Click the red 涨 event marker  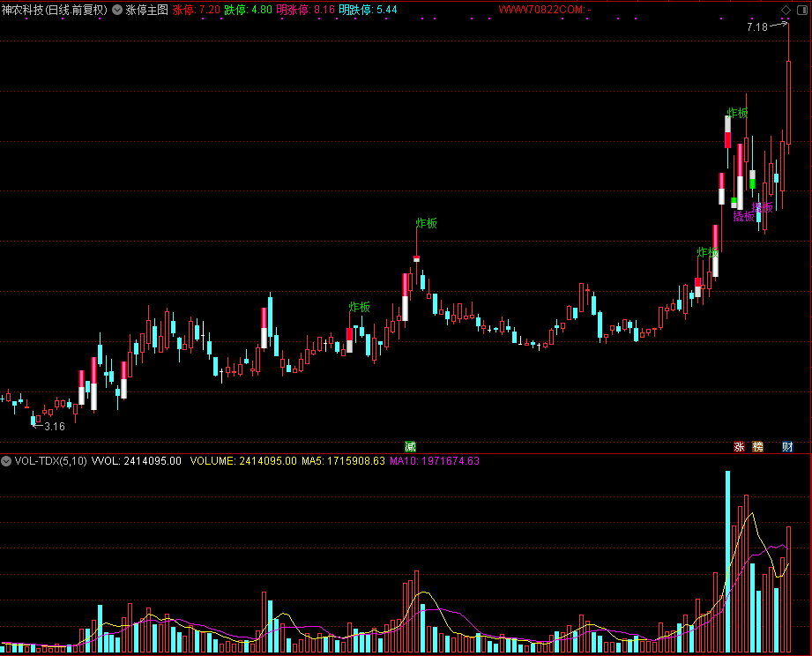tap(739, 446)
